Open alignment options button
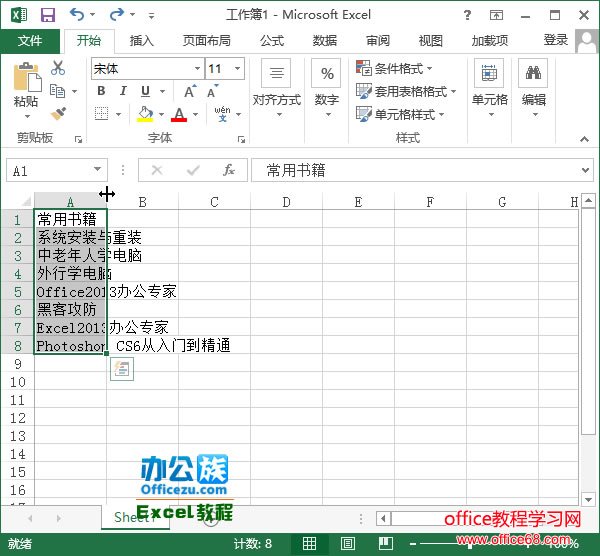The width and height of the screenshot is (600, 556). pos(276,73)
